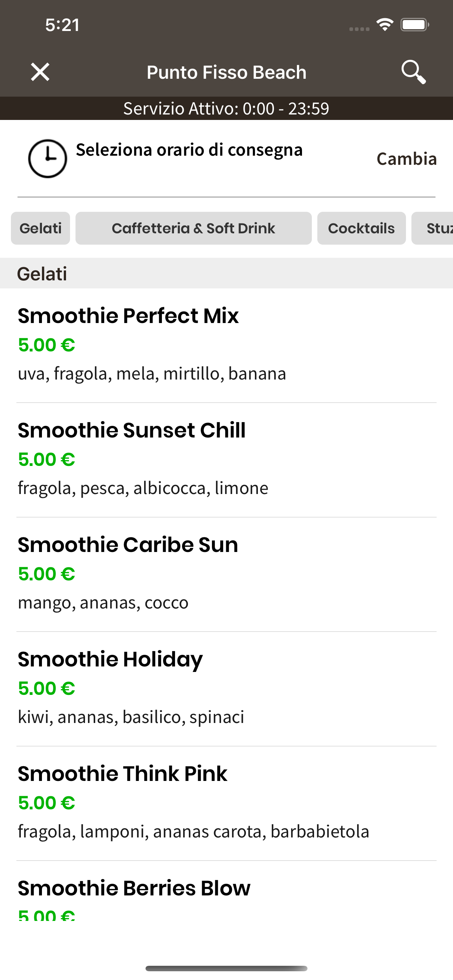Screen dimensions: 453x980
Task: Tap the Seleziona orario di consegna text
Action: (189, 150)
